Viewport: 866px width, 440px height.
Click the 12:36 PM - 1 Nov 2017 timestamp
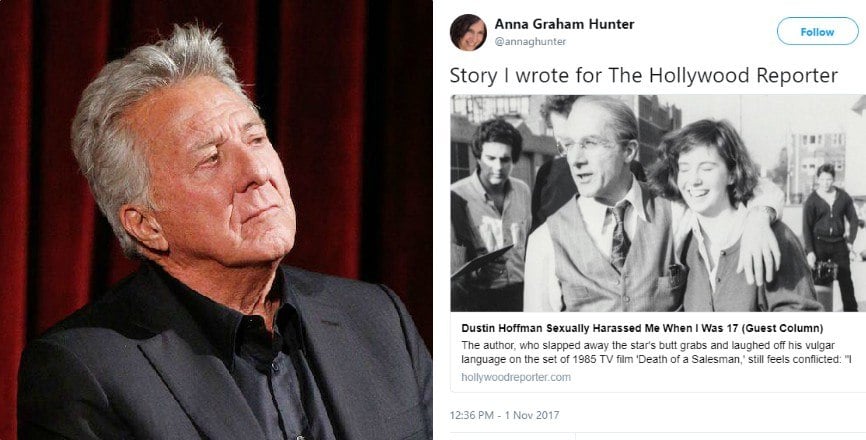[504, 415]
